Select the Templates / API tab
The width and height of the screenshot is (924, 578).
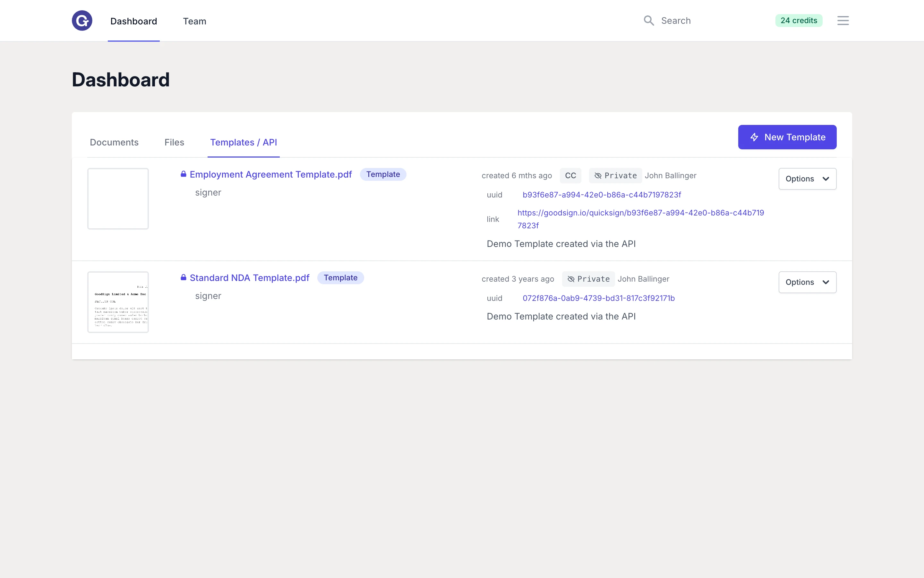(244, 142)
